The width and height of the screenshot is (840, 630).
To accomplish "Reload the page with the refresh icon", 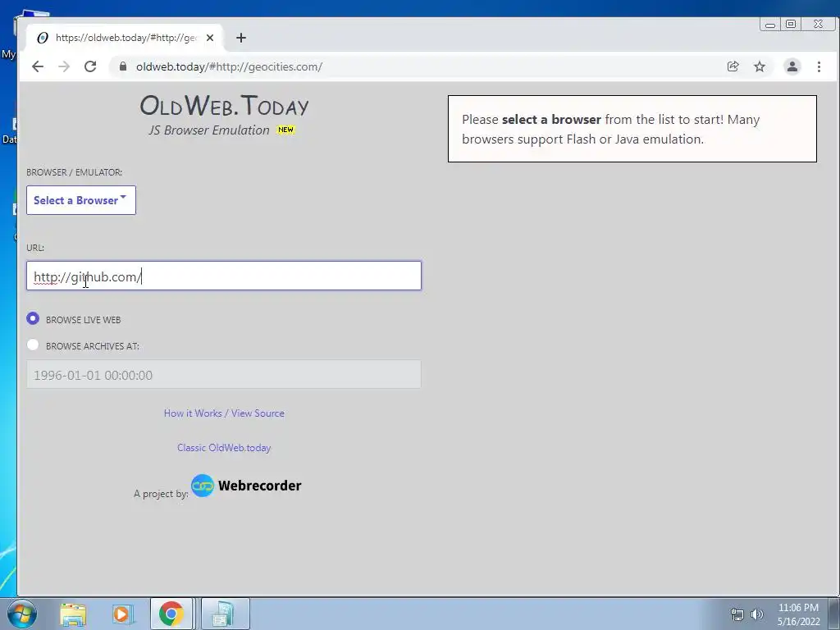I will click(90, 66).
